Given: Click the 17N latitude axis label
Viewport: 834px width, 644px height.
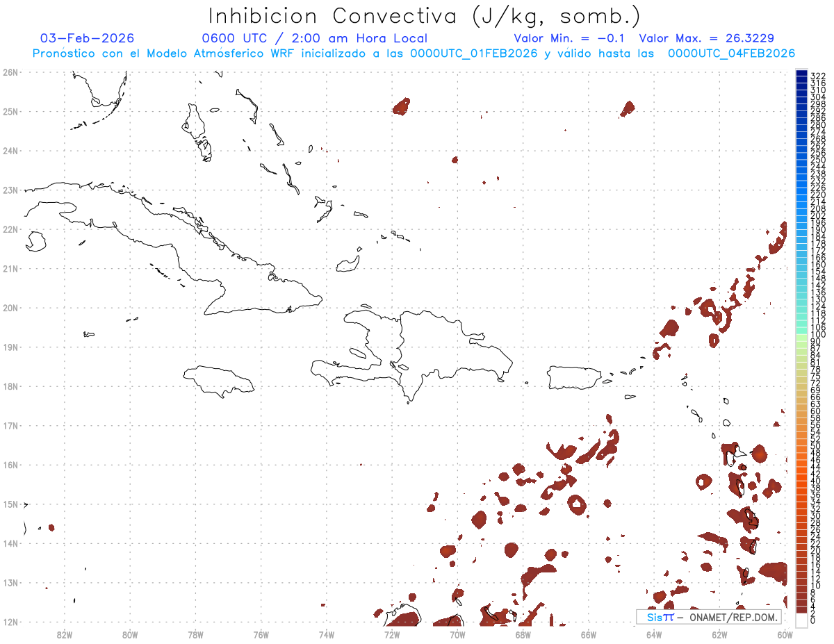Looking at the screenshot, I should [x=11, y=425].
